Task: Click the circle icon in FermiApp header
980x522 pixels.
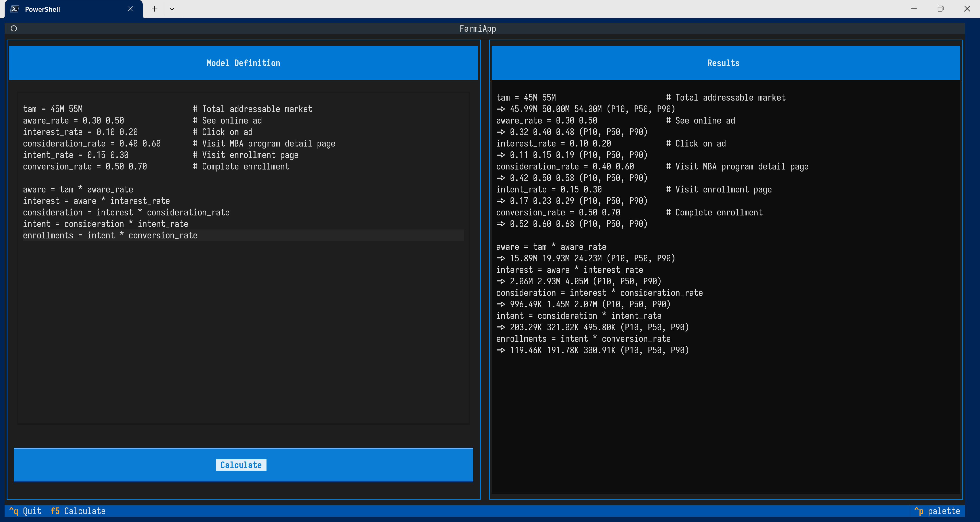Action: click(x=14, y=29)
